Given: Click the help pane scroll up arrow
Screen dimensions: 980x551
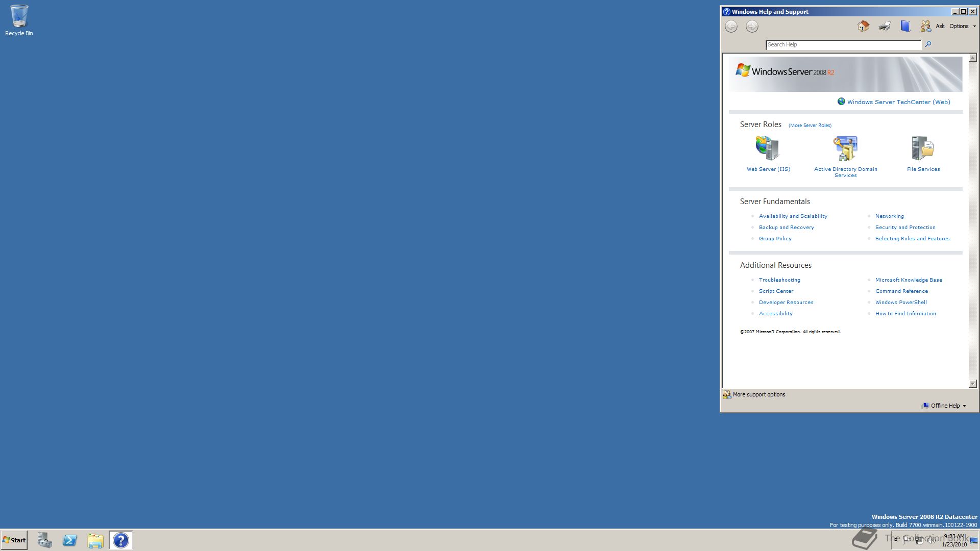Looking at the screenshot, I should [972, 58].
